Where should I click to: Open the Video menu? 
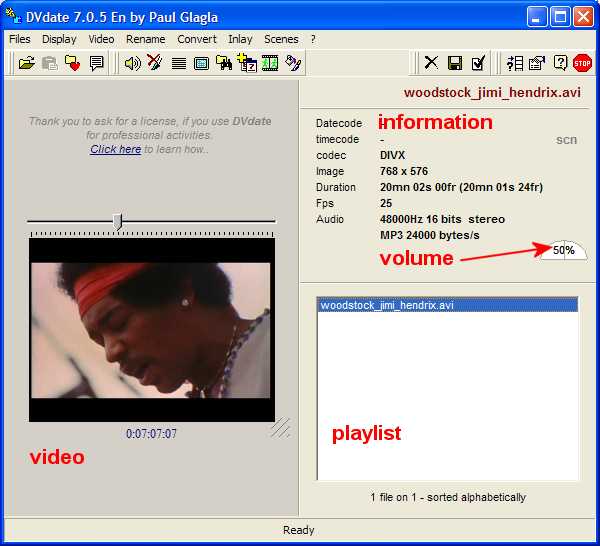(x=101, y=39)
